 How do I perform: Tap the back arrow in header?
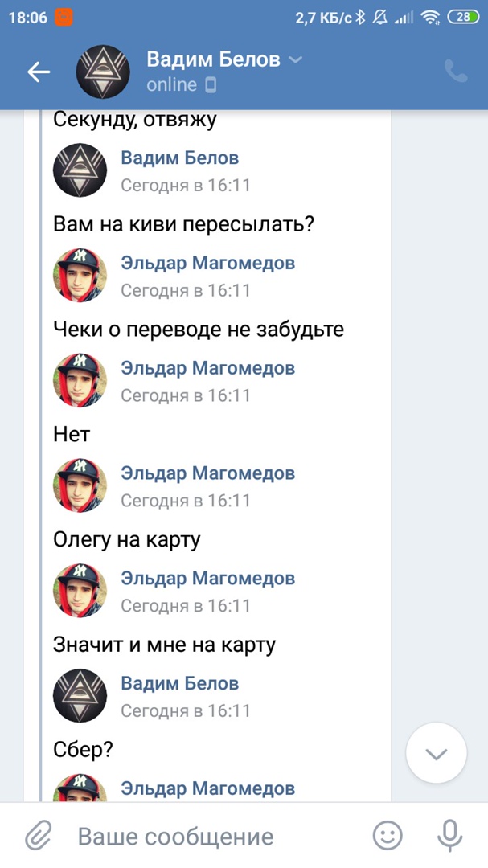pyautogui.click(x=38, y=72)
